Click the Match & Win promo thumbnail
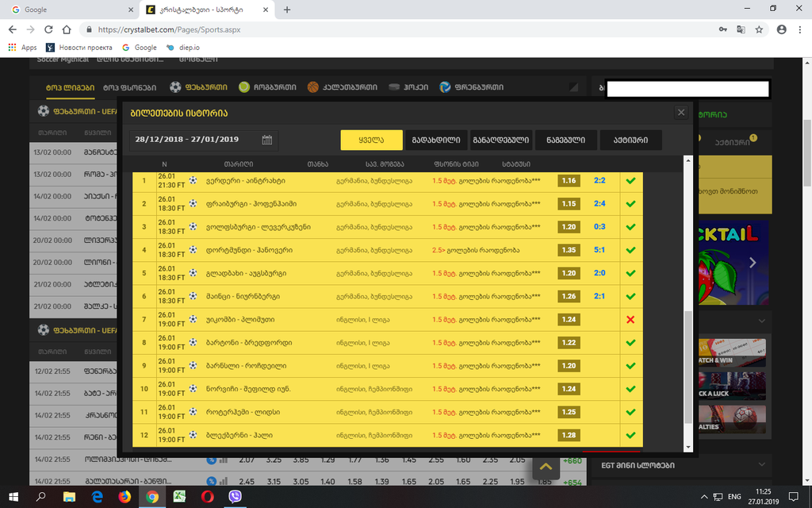The height and width of the screenshot is (508, 812). (732, 353)
